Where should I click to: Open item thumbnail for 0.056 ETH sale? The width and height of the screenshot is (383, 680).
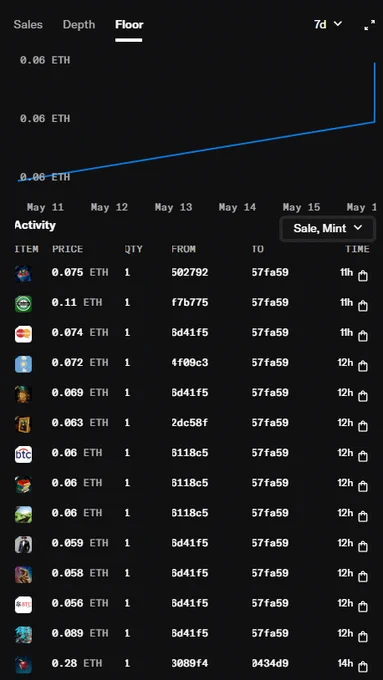(23, 605)
